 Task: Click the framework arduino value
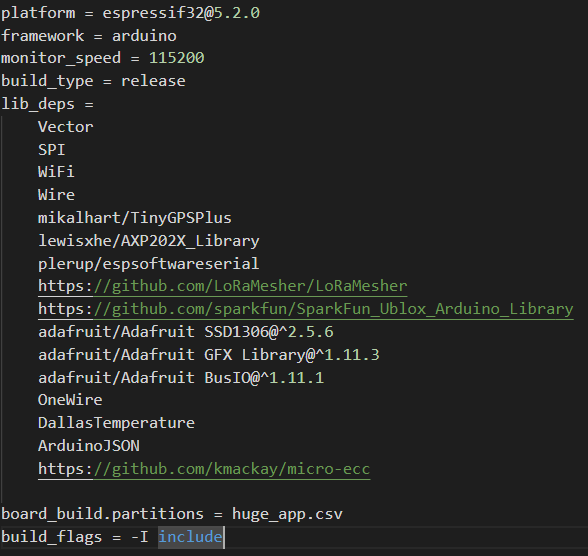pyautogui.click(x=144, y=36)
